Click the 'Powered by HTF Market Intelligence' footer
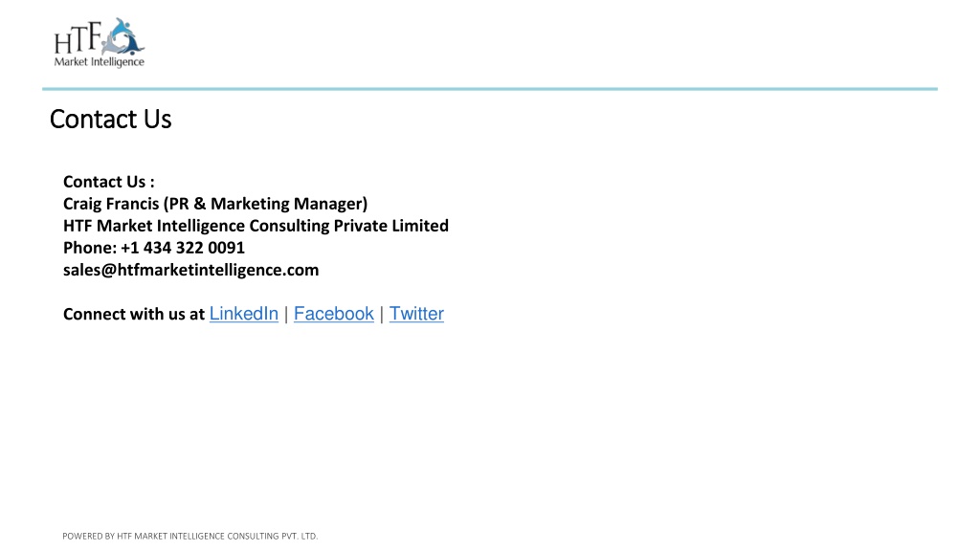 (190, 536)
